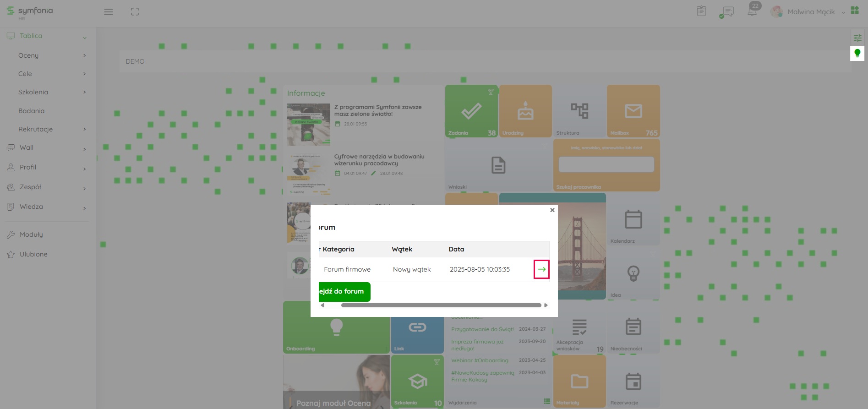Open the chat messages icon
Screen dimensions: 868x409
coord(726,12)
